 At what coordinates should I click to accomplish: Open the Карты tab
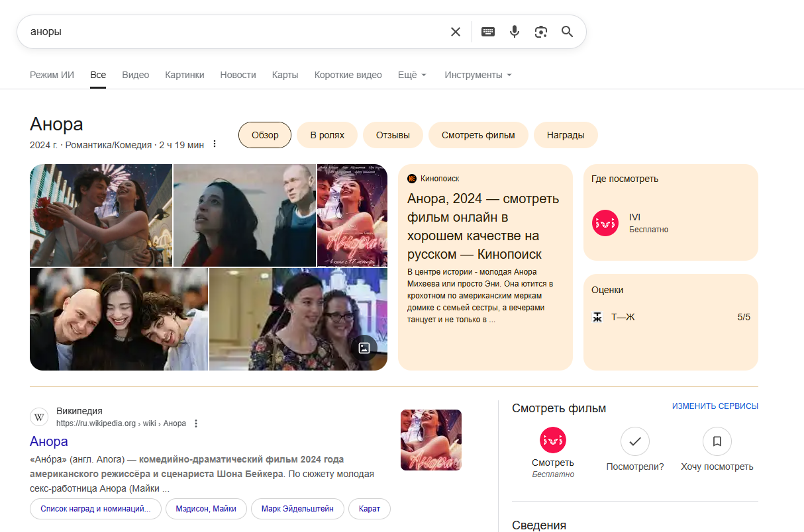[285, 75]
